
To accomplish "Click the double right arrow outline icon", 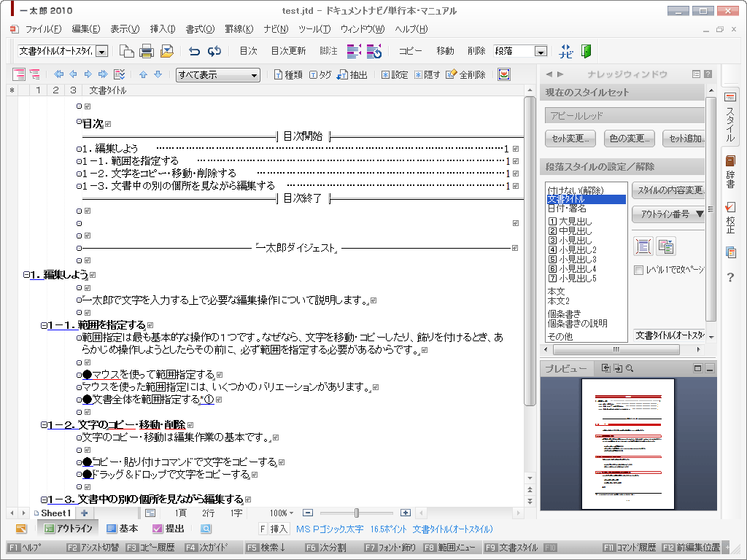I will (x=103, y=74).
